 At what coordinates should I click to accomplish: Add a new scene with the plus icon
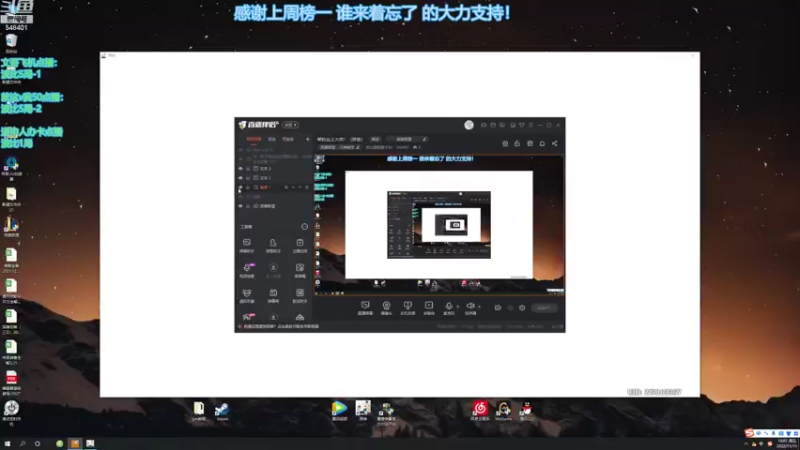pos(307,139)
